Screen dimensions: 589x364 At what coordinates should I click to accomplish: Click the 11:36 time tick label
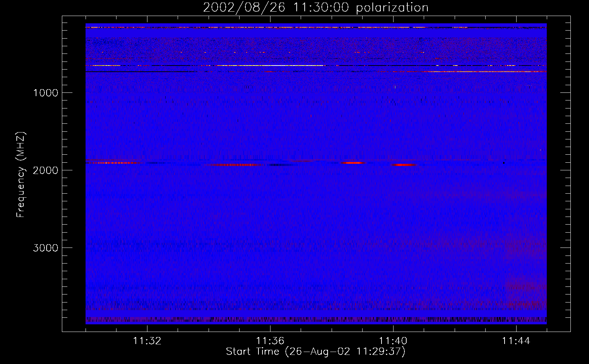(270, 341)
